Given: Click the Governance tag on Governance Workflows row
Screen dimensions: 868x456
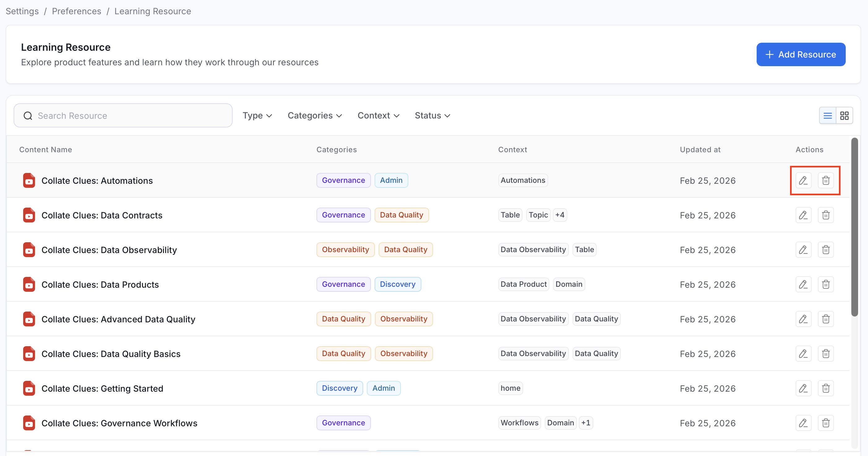Looking at the screenshot, I should [x=343, y=423].
